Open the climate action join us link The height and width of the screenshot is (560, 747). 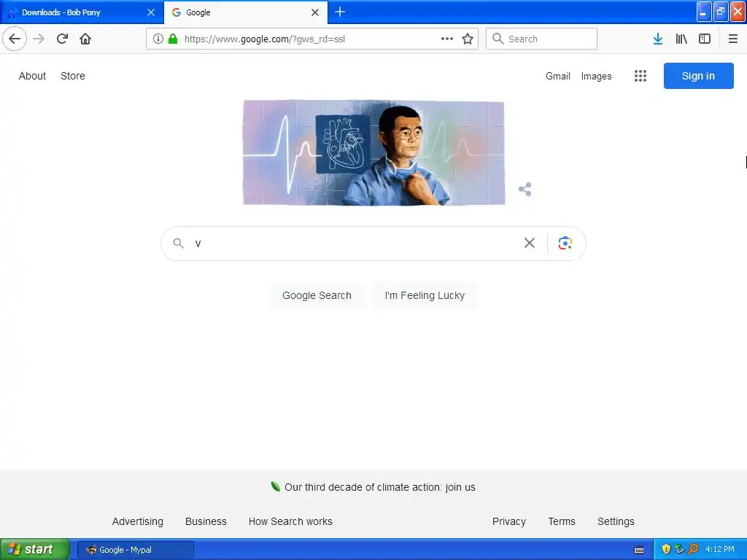click(379, 487)
